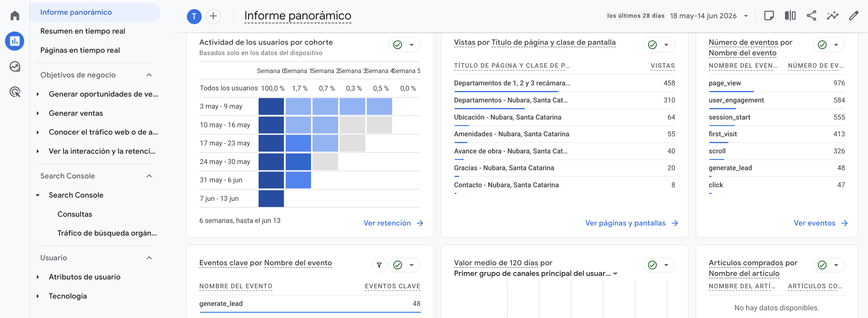
Task: Open the compare columns icon in header
Action: pos(790,16)
